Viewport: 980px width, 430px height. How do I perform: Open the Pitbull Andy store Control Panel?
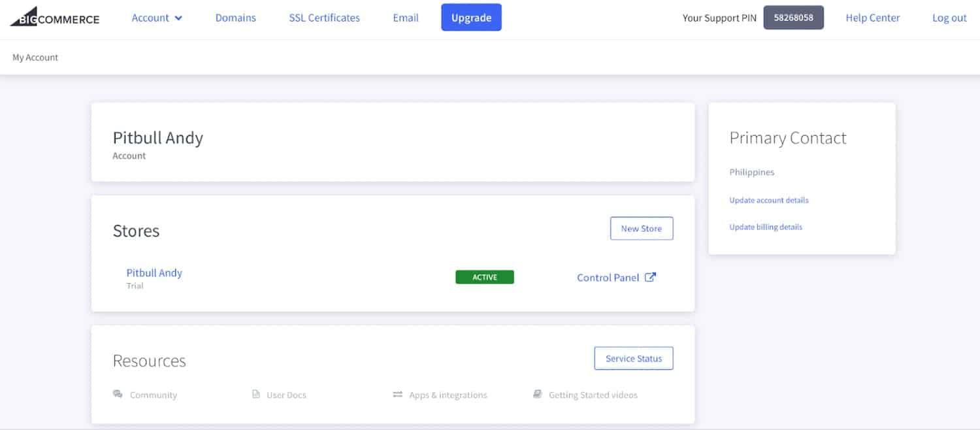coord(608,277)
